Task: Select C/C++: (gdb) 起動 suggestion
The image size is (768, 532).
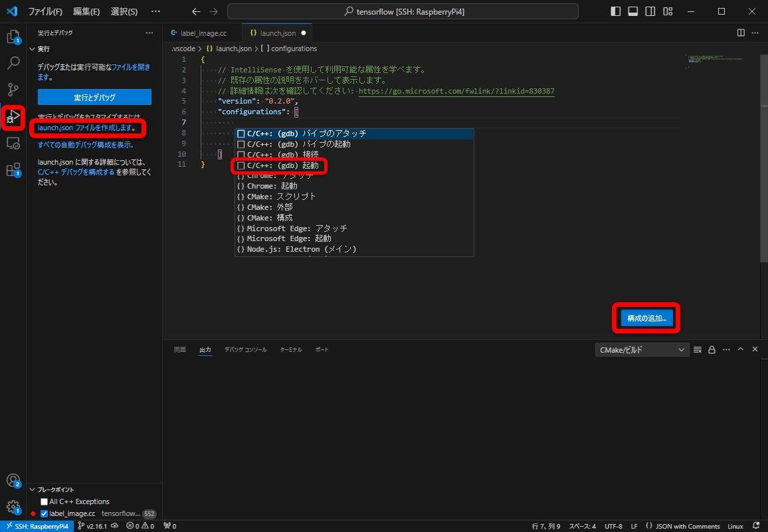Action: [x=354, y=165]
